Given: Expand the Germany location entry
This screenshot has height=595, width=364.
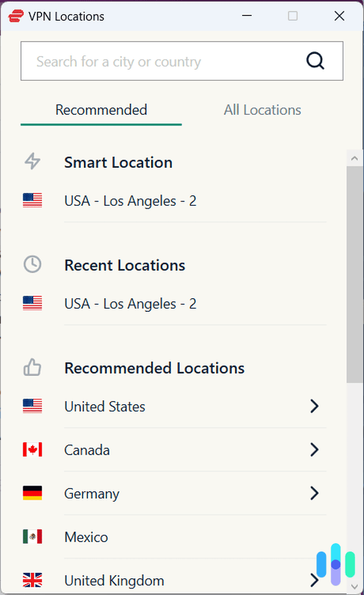Looking at the screenshot, I should (x=315, y=493).
